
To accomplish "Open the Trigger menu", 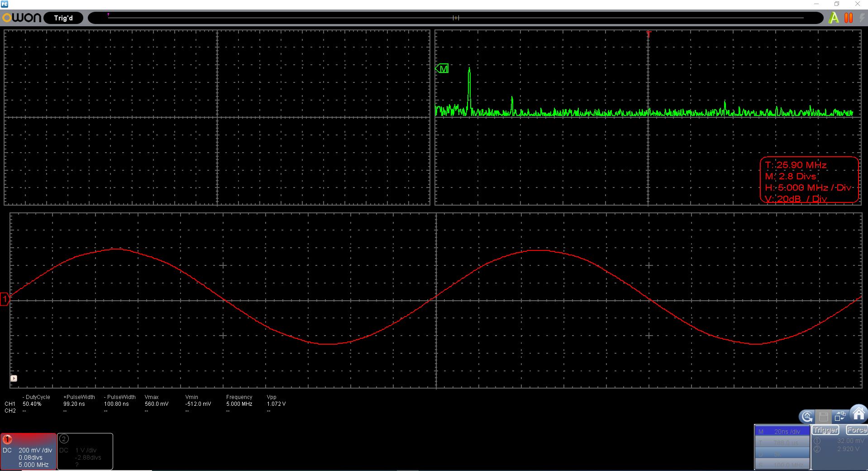I will pyautogui.click(x=825, y=430).
